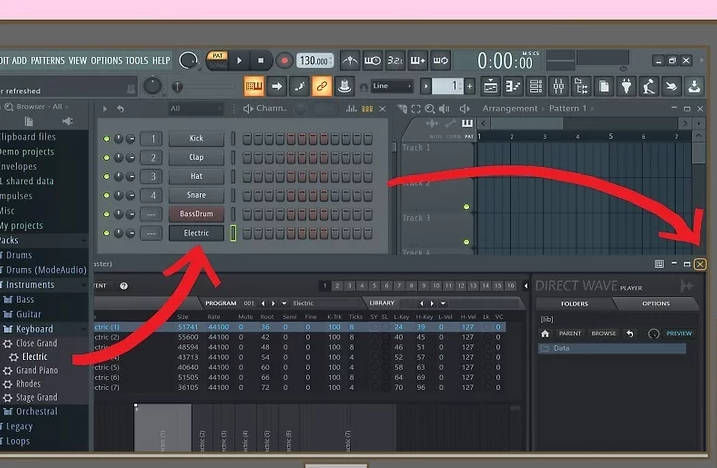Viewport: 717px width, 468px height.
Task: Toggle PAT/SONG mode switch
Action: click(217, 60)
